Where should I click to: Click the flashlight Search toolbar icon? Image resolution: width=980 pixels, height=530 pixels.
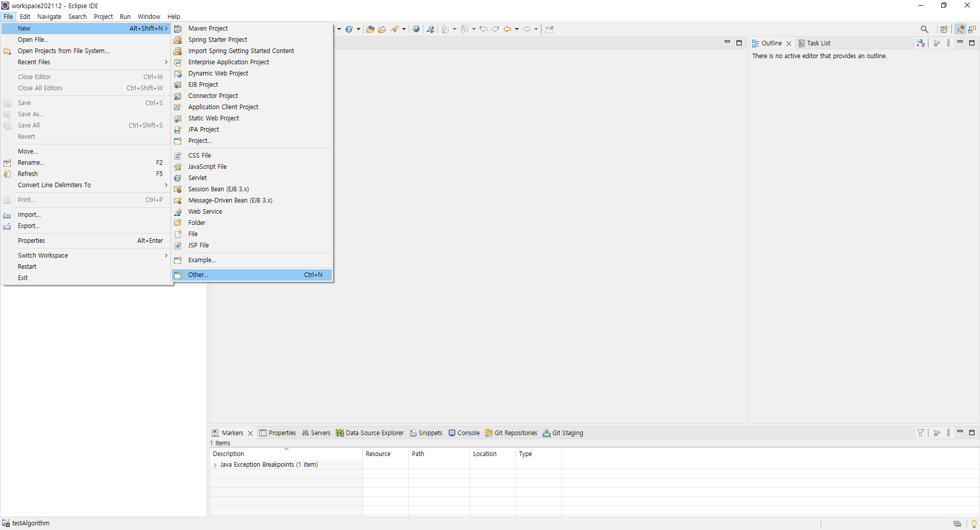pyautogui.click(x=395, y=29)
